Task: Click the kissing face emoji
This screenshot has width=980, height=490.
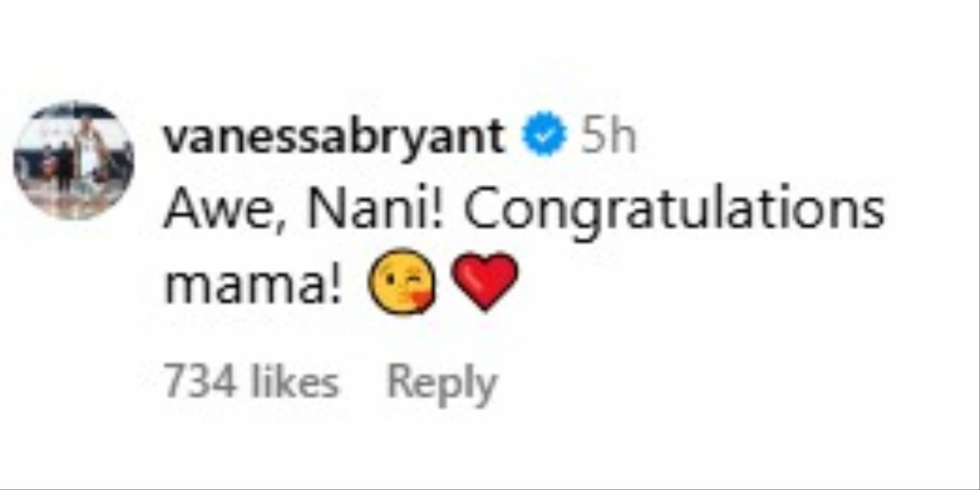Action: [403, 280]
